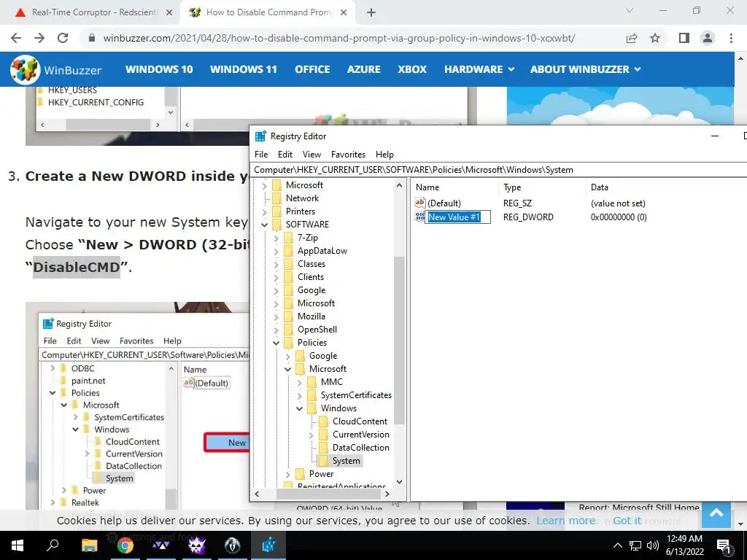
Task: Expand the Power registry key
Action: click(287, 474)
